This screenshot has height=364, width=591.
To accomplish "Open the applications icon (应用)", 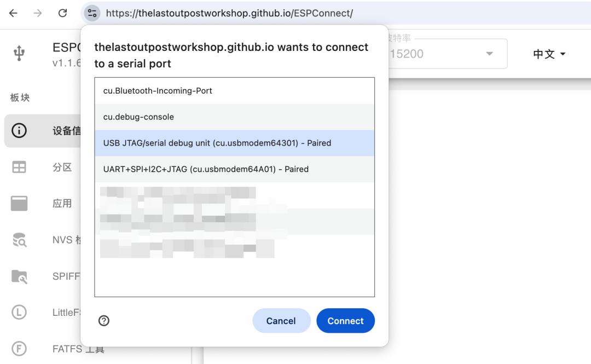I will (19, 203).
